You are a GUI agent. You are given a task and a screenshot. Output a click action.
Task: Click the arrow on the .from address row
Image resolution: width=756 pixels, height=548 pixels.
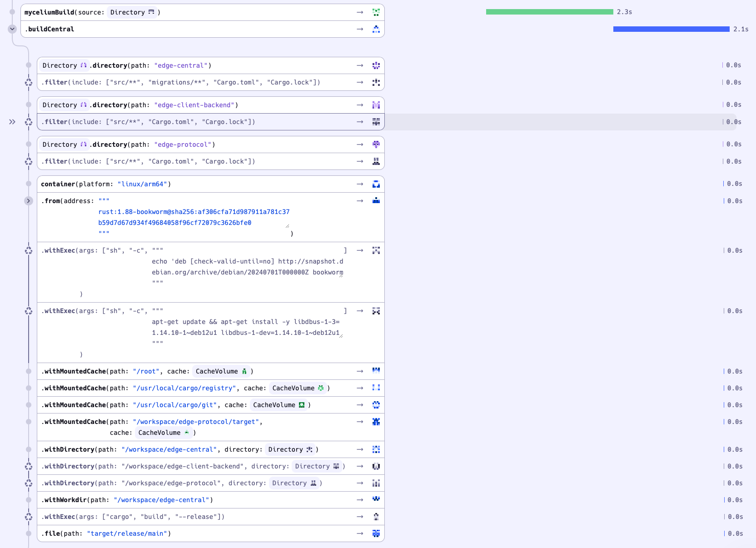pos(360,201)
